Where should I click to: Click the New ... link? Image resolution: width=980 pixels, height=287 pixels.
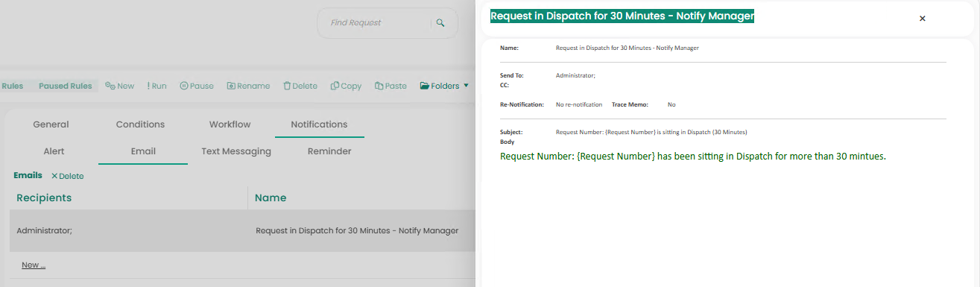[x=34, y=265]
